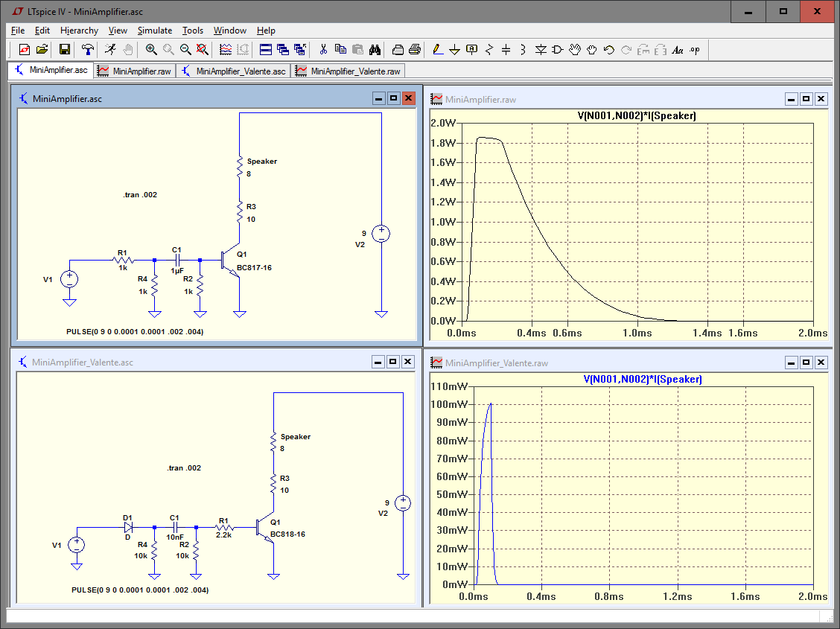The width and height of the screenshot is (840, 629).
Task: Choose the Diode component tool
Action: click(541, 50)
